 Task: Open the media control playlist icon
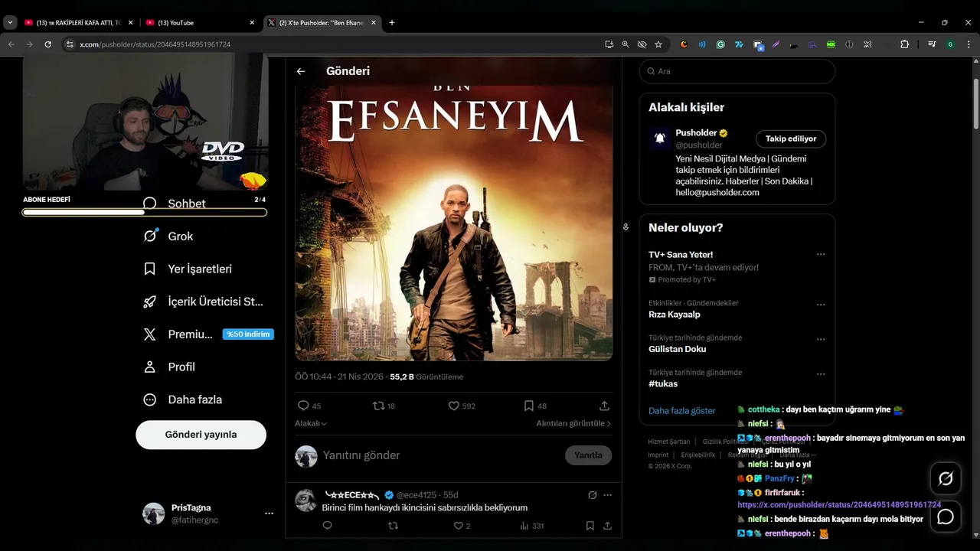pos(932,44)
